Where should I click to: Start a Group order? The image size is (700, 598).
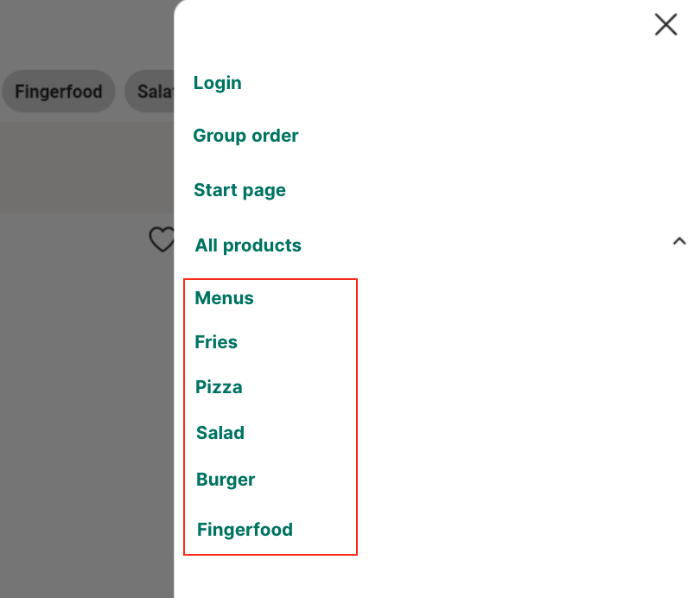pyautogui.click(x=245, y=136)
